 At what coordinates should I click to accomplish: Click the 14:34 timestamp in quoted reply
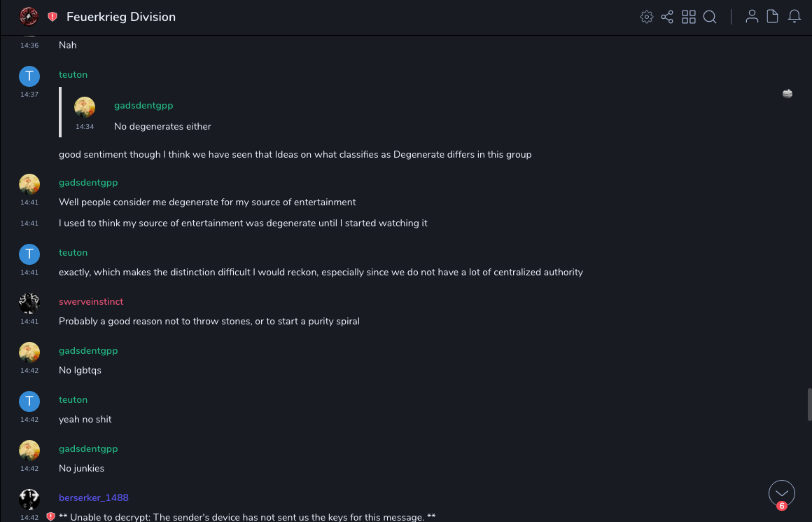point(85,127)
